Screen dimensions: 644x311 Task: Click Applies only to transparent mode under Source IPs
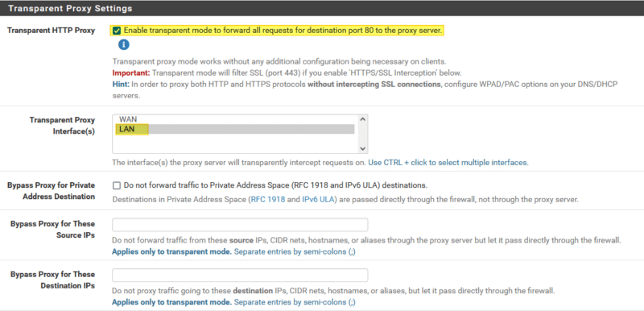pyautogui.click(x=171, y=251)
